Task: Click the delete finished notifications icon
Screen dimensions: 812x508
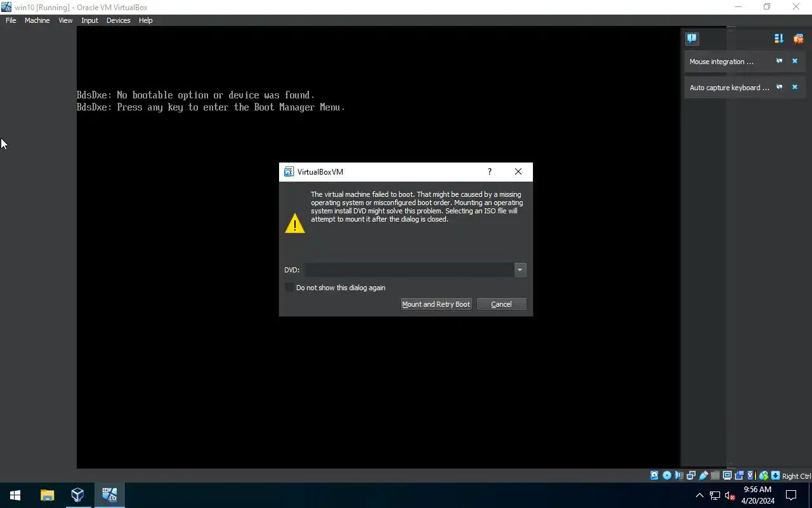Action: [x=798, y=39]
